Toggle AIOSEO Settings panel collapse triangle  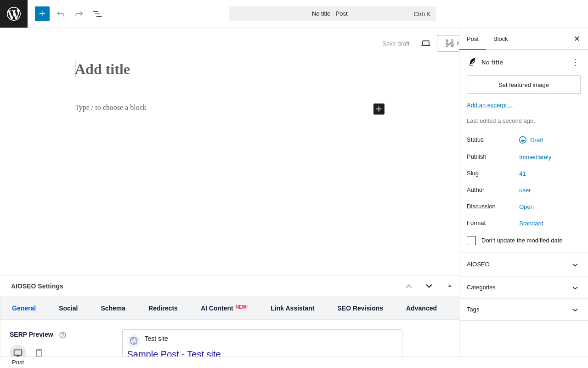tap(450, 286)
